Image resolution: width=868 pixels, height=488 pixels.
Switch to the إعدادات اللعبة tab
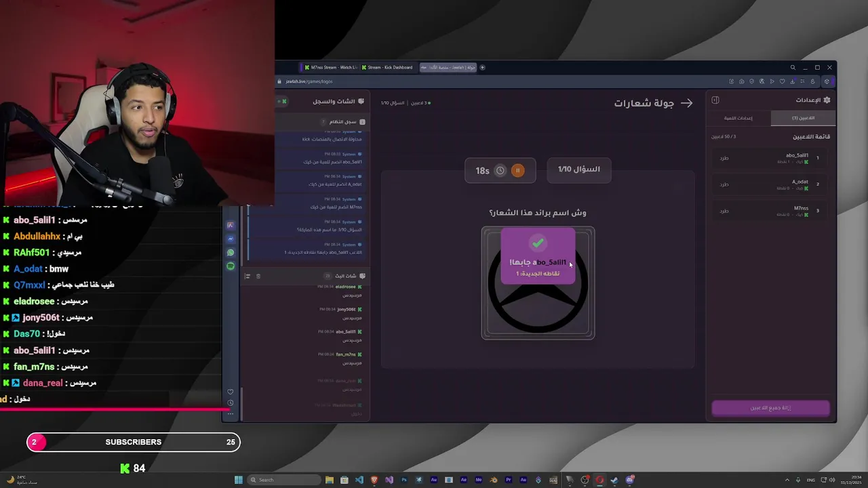pyautogui.click(x=738, y=118)
